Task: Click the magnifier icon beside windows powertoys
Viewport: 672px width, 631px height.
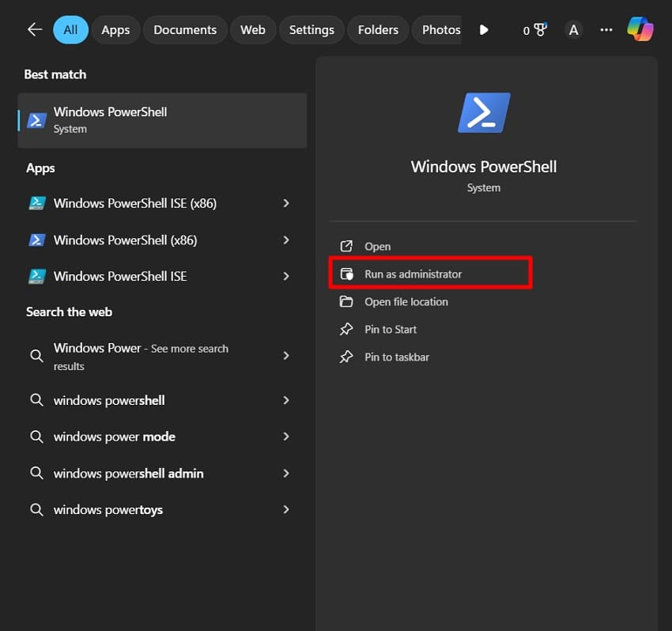Action: tap(36, 509)
